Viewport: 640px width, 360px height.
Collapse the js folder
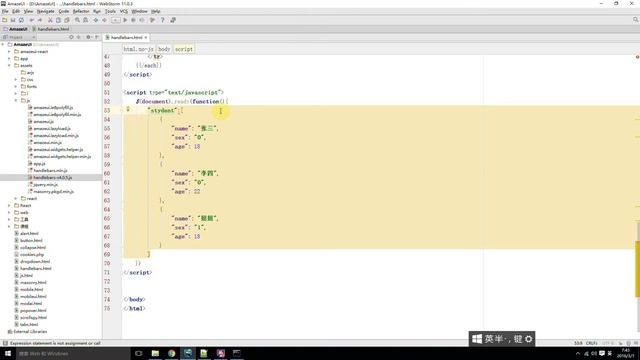[x=16, y=100]
